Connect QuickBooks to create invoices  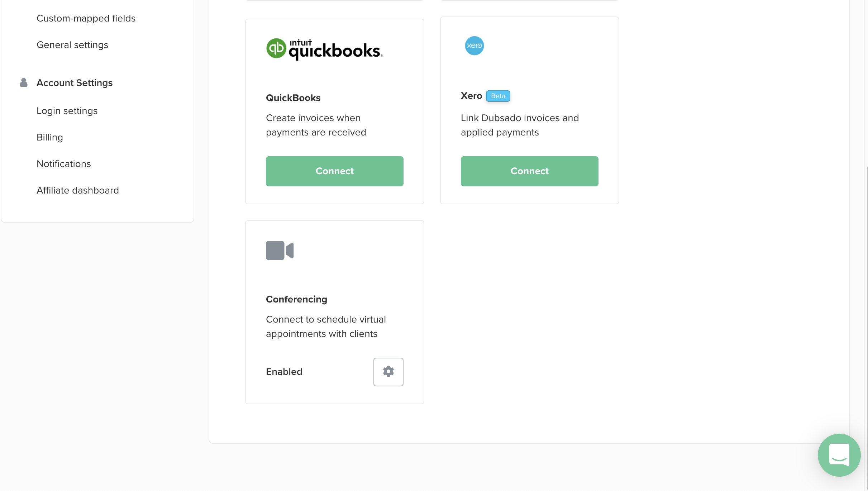coord(334,171)
